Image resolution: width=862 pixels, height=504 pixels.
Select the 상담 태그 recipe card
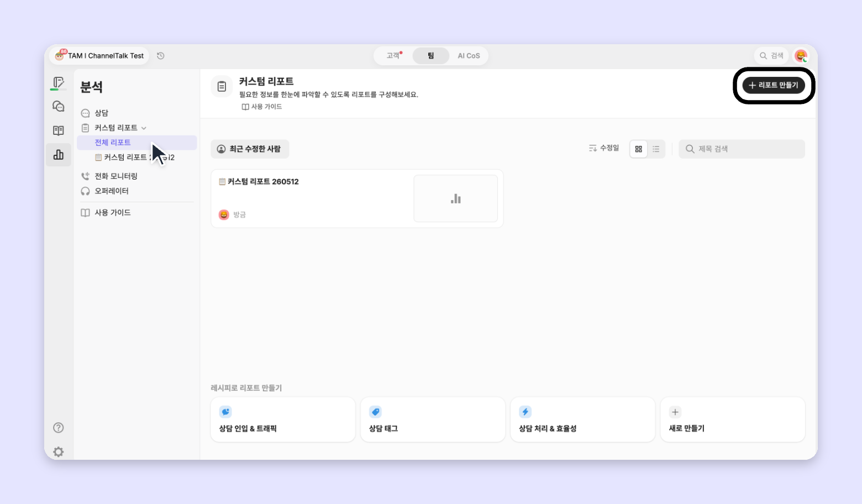click(x=433, y=419)
